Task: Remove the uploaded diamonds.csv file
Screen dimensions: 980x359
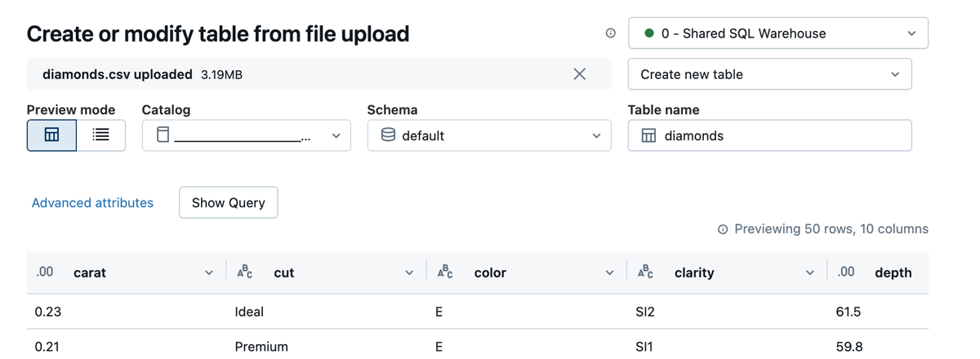Action: (580, 74)
